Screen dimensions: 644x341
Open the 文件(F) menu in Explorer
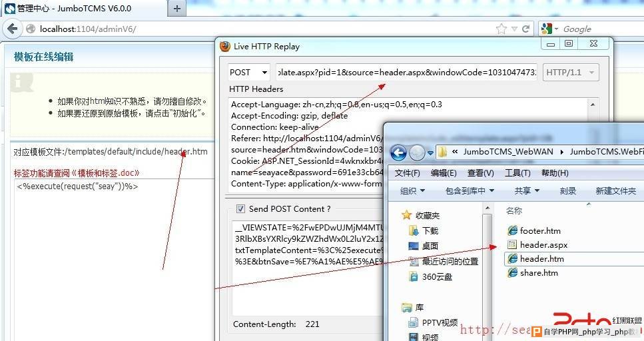pyautogui.click(x=407, y=173)
